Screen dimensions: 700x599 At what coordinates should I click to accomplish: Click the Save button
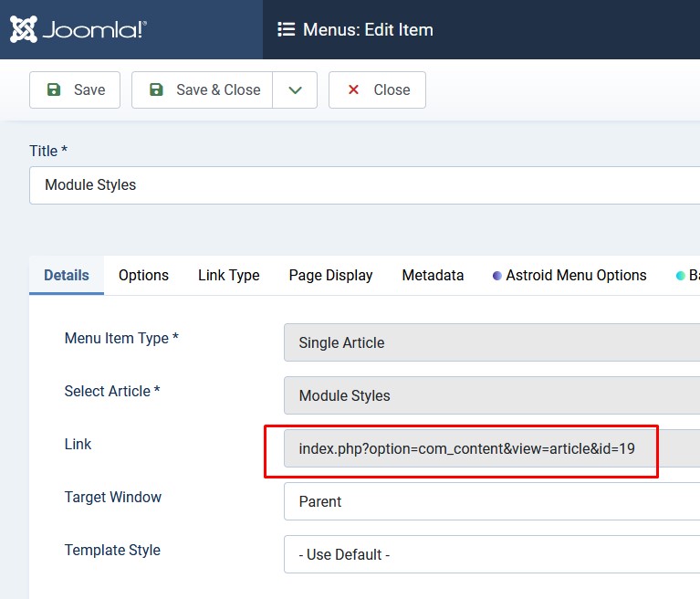pyautogui.click(x=75, y=89)
